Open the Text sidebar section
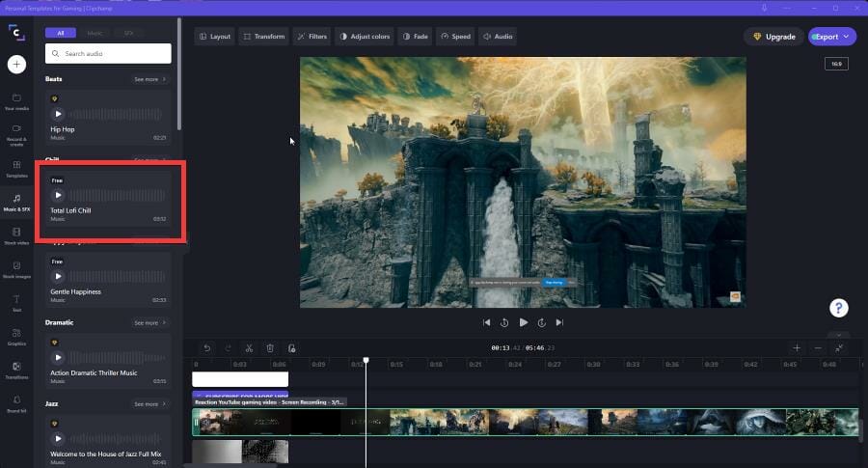This screenshot has height=468, width=868. [x=16, y=304]
